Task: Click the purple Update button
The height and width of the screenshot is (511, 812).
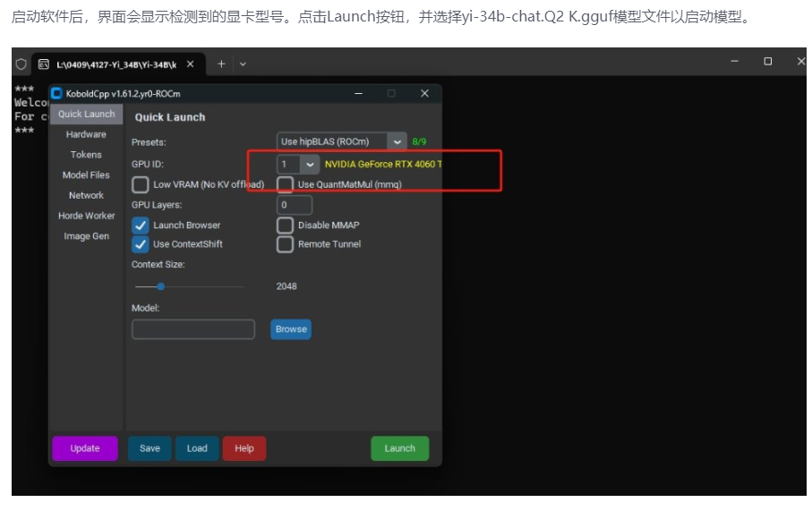Action: point(85,448)
